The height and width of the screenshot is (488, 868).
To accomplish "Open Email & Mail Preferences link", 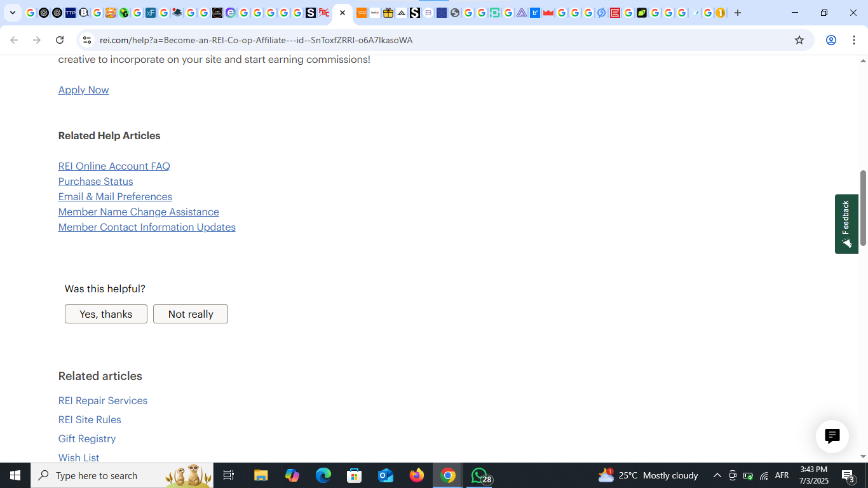I will (x=115, y=196).
